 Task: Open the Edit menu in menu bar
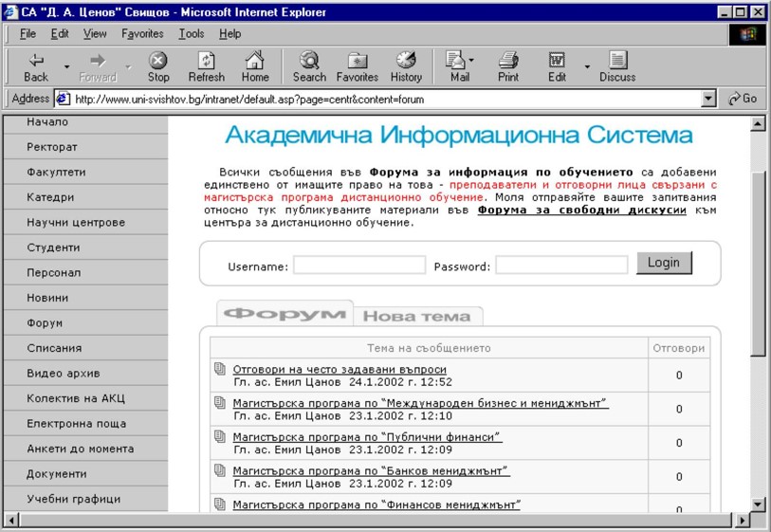pos(60,34)
